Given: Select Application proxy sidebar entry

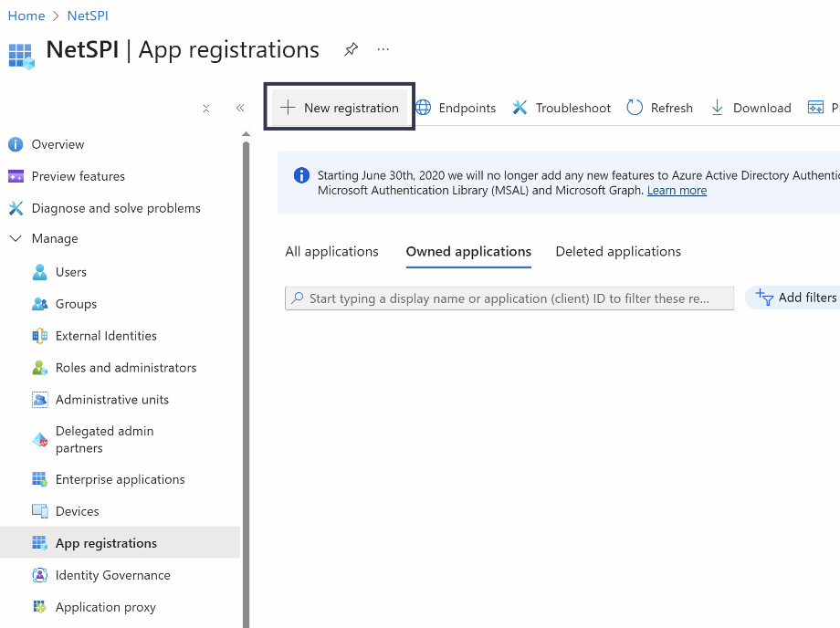Looking at the screenshot, I should click(120, 607).
